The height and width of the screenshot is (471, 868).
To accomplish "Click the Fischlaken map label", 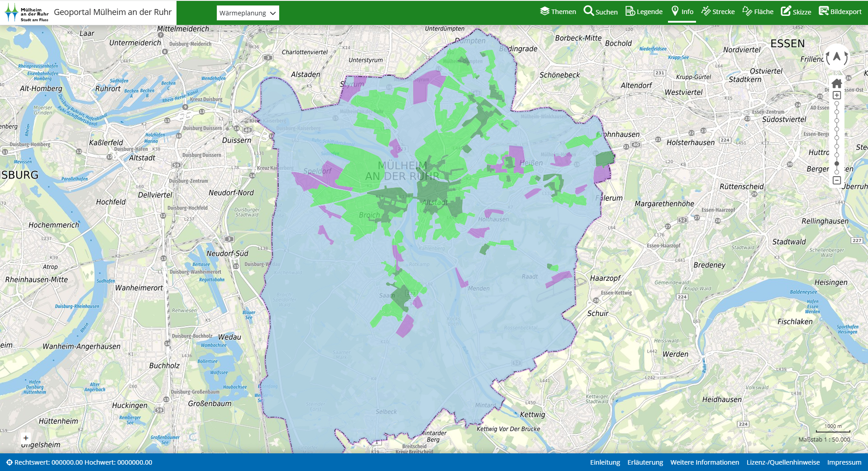I will pyautogui.click(x=795, y=322).
